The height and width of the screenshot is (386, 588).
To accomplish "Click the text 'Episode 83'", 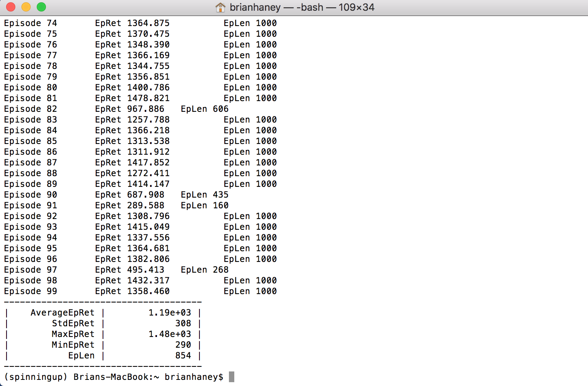I will tap(31, 119).
